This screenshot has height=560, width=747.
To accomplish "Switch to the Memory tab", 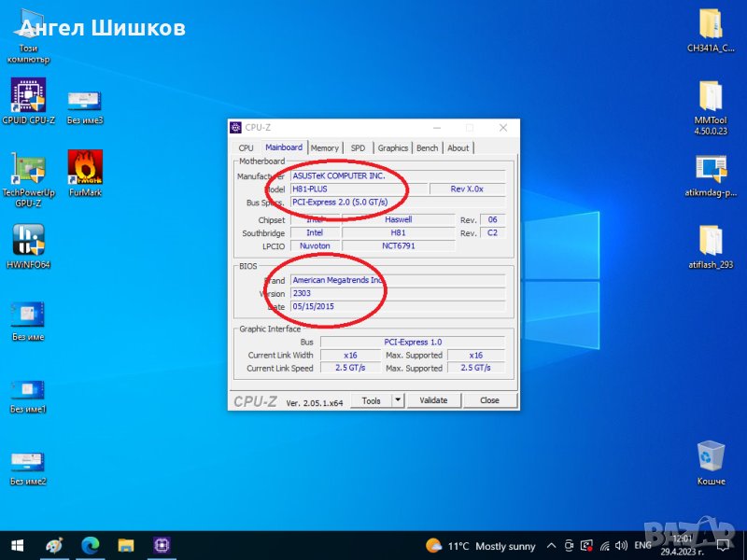I will coord(325,147).
